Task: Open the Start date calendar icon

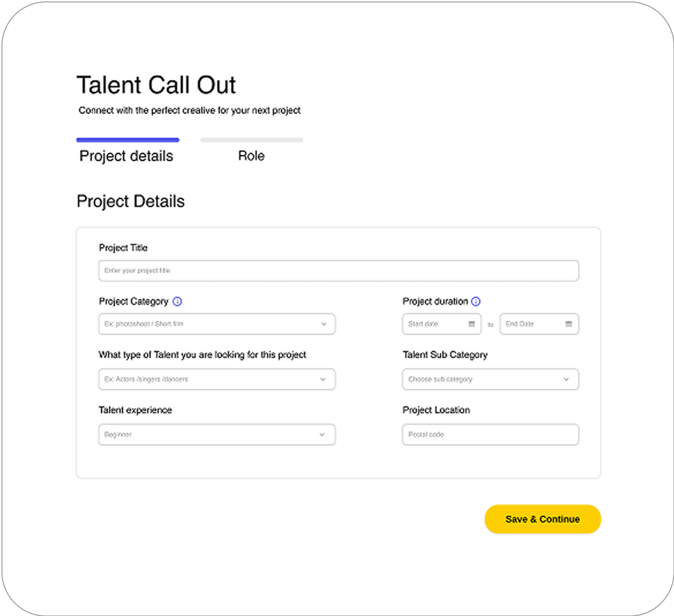Action: 472,324
